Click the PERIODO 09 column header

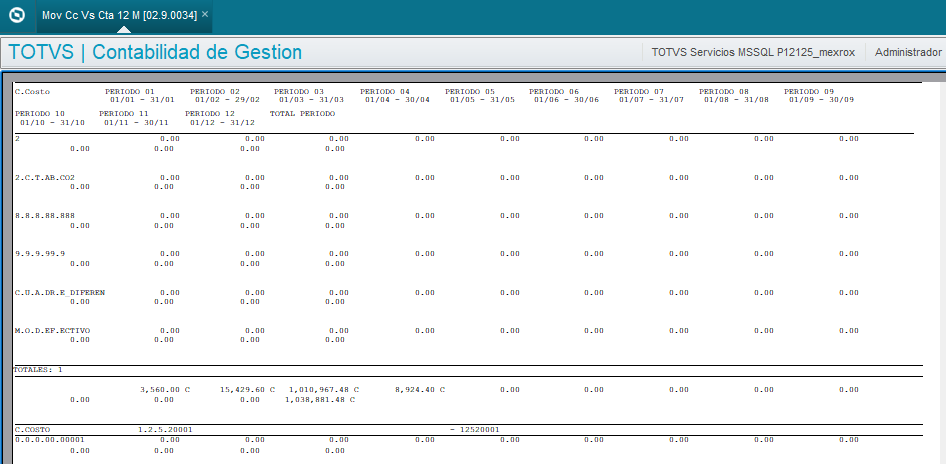pyautogui.click(x=809, y=92)
